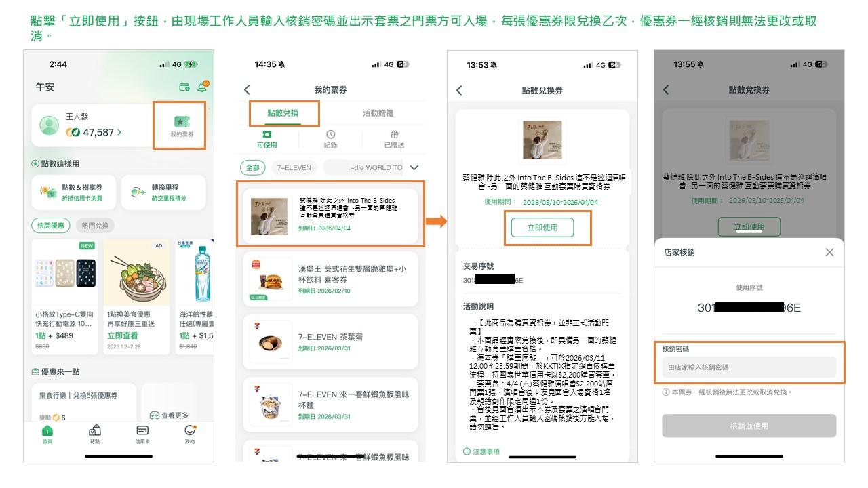
Task: Switch to the 點數兌換 tab
Action: tap(283, 113)
